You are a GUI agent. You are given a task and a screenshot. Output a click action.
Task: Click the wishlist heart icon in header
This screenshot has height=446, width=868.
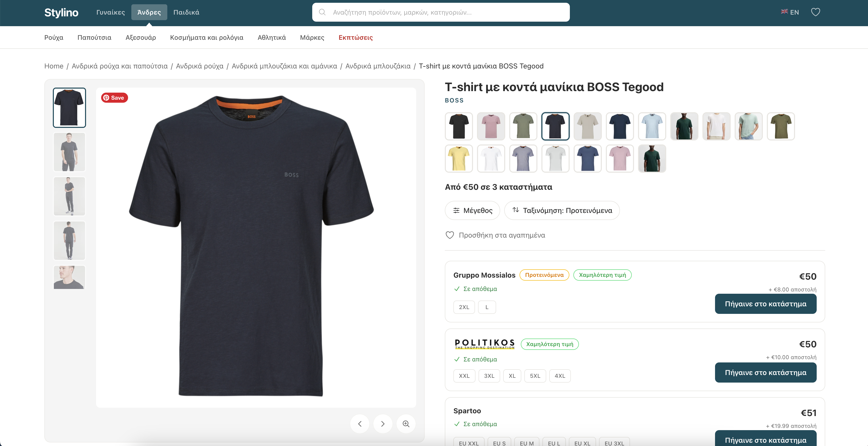tap(815, 12)
